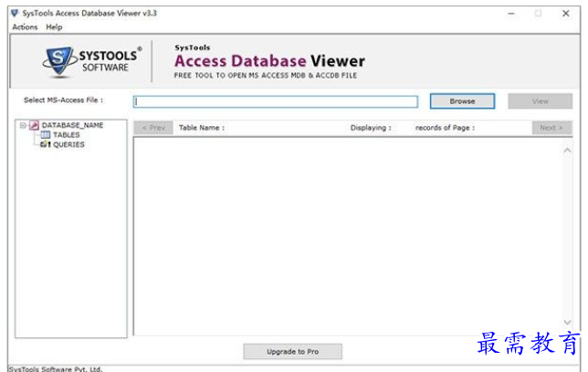Click the View button
The image size is (588, 372).
(540, 101)
